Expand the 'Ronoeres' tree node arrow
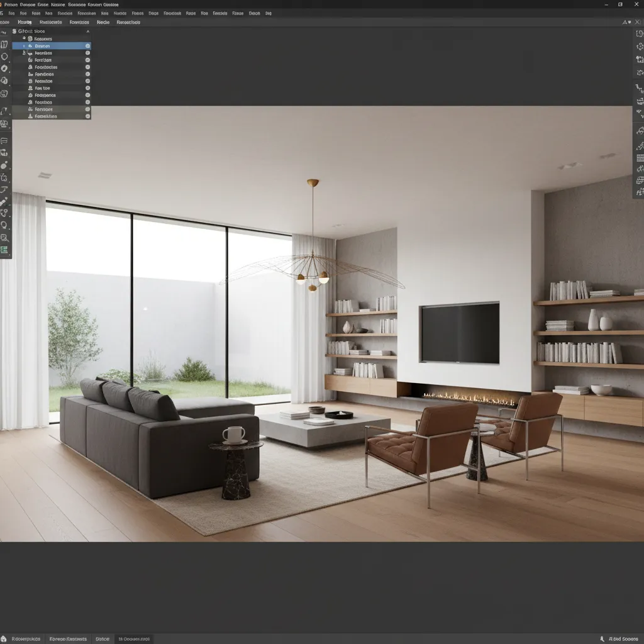This screenshot has height=644, width=644. 24,38
